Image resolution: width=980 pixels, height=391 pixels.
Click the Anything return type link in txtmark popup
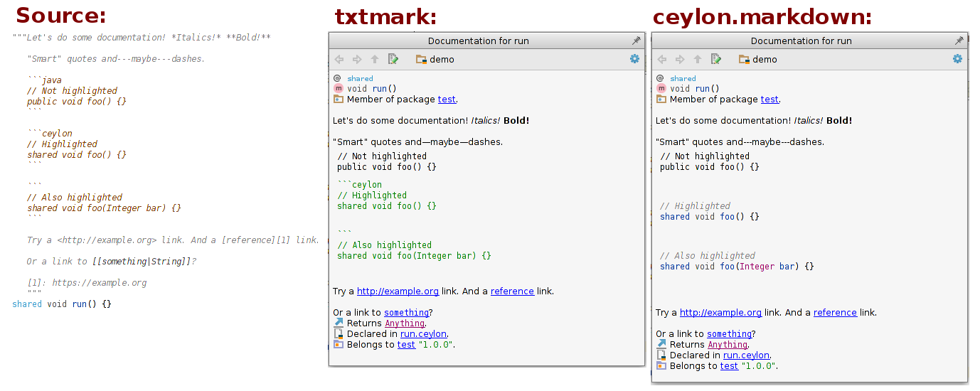(x=405, y=323)
